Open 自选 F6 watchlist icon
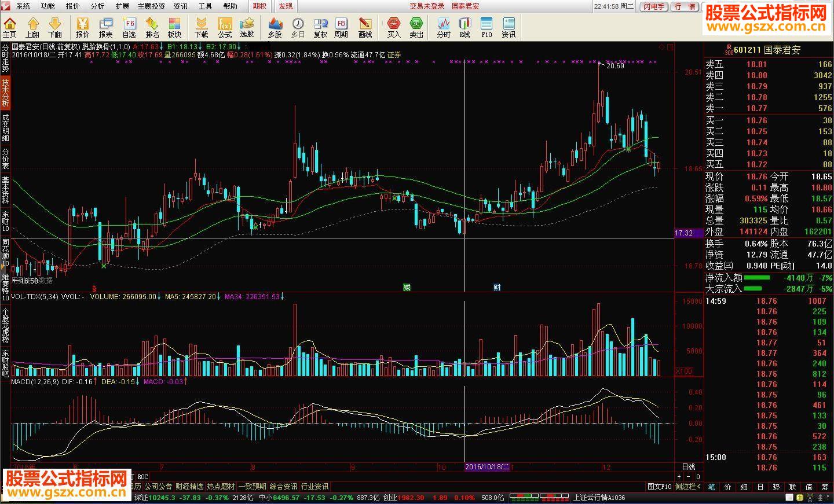The height and width of the screenshot is (504, 834). click(x=129, y=27)
